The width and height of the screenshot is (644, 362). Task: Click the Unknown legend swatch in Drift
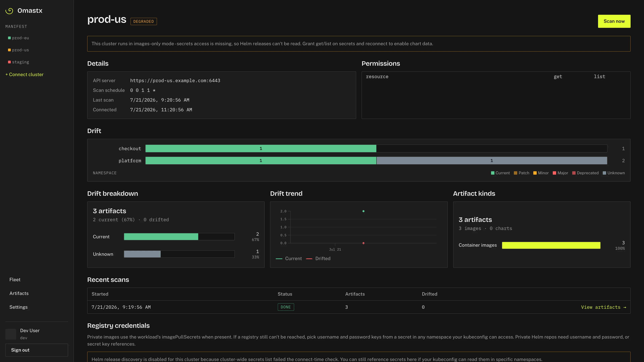click(604, 173)
